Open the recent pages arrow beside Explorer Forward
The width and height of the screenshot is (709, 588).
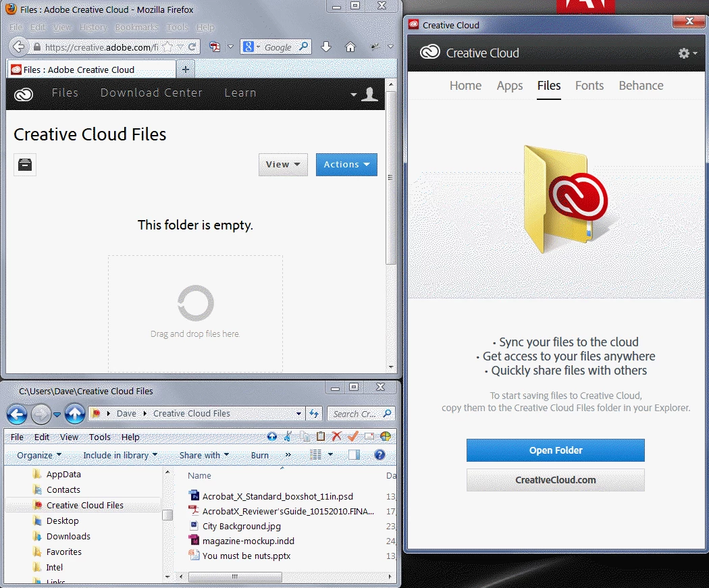(57, 414)
